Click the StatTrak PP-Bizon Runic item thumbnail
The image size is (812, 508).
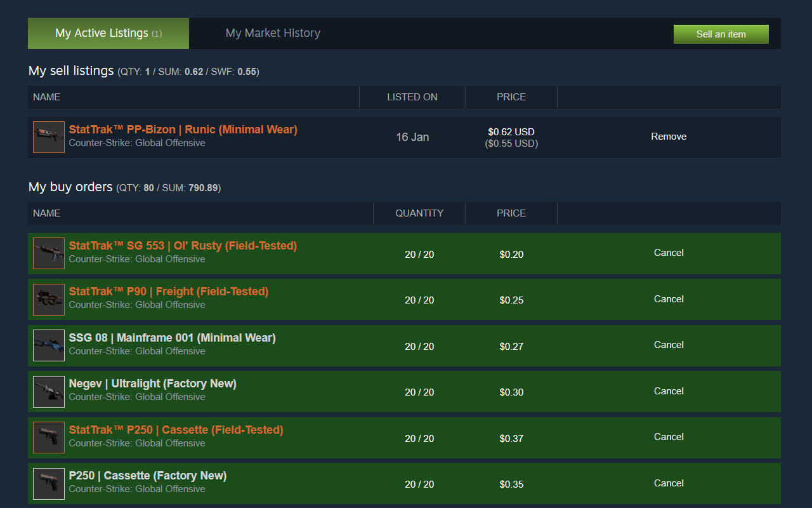[48, 137]
